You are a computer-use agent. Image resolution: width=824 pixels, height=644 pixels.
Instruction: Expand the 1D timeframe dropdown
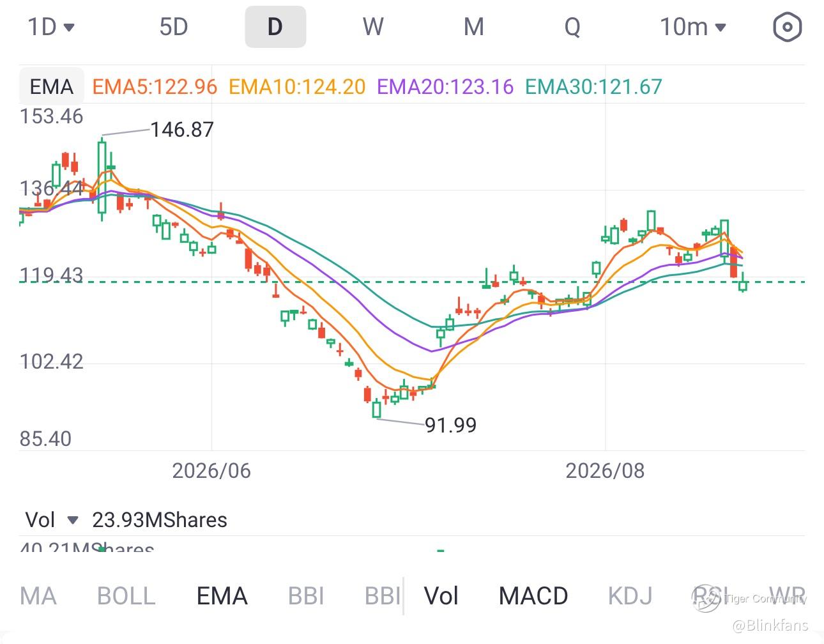(x=51, y=27)
